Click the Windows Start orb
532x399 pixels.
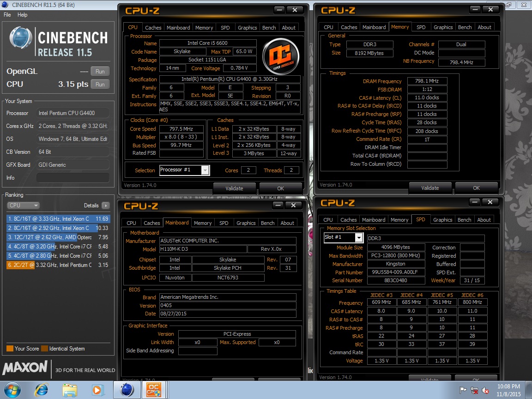(x=12, y=390)
